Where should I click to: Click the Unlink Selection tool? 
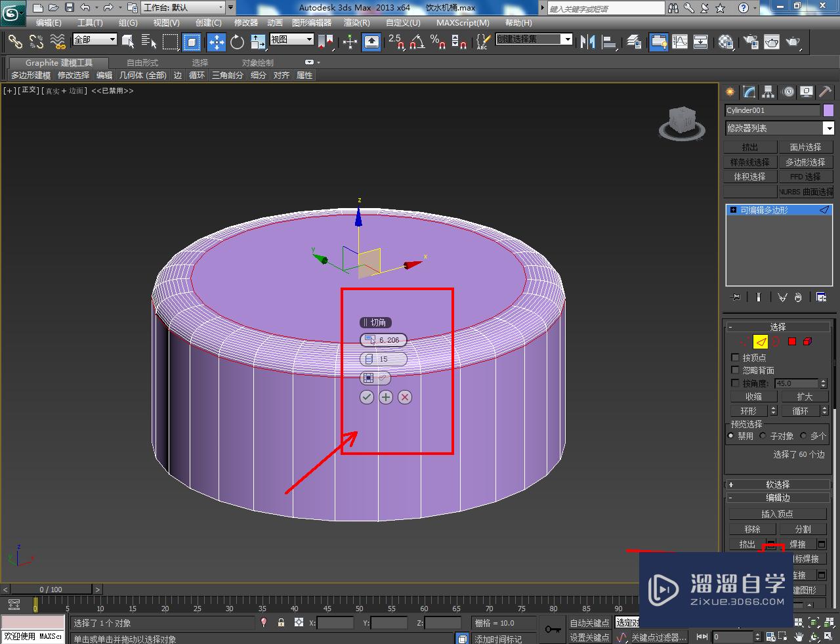click(x=36, y=42)
